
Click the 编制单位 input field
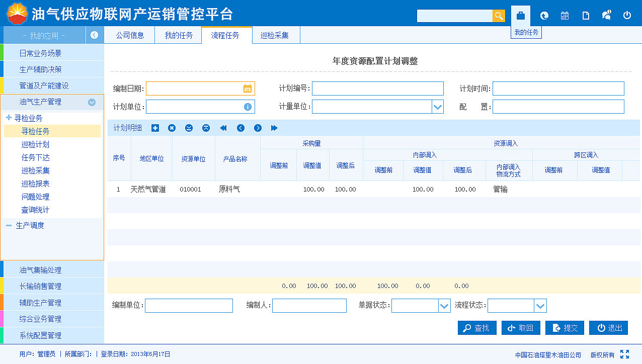point(189,306)
